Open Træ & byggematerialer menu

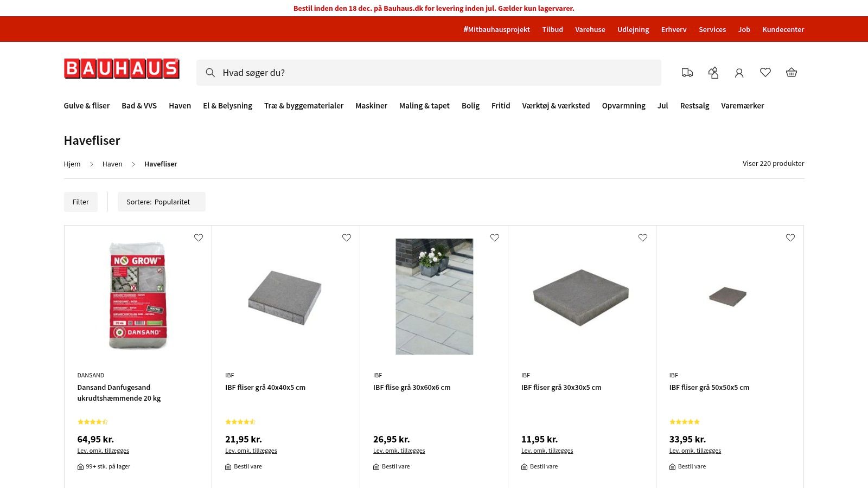[304, 106]
